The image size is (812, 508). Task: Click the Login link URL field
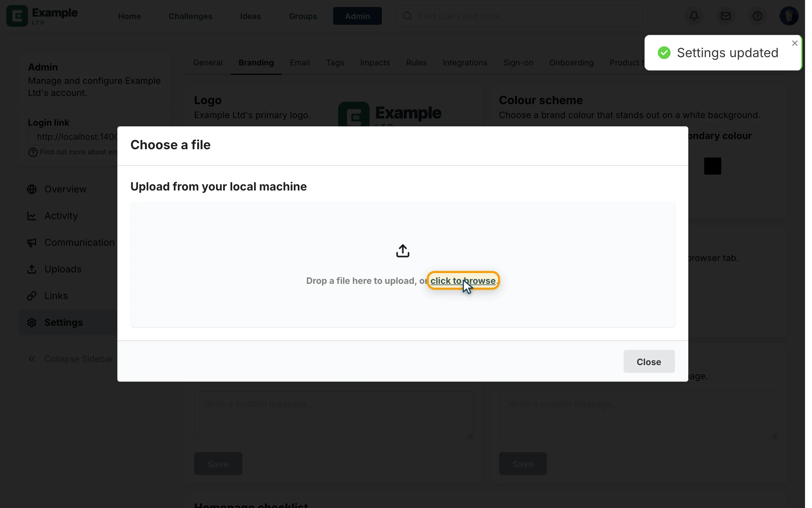73,137
